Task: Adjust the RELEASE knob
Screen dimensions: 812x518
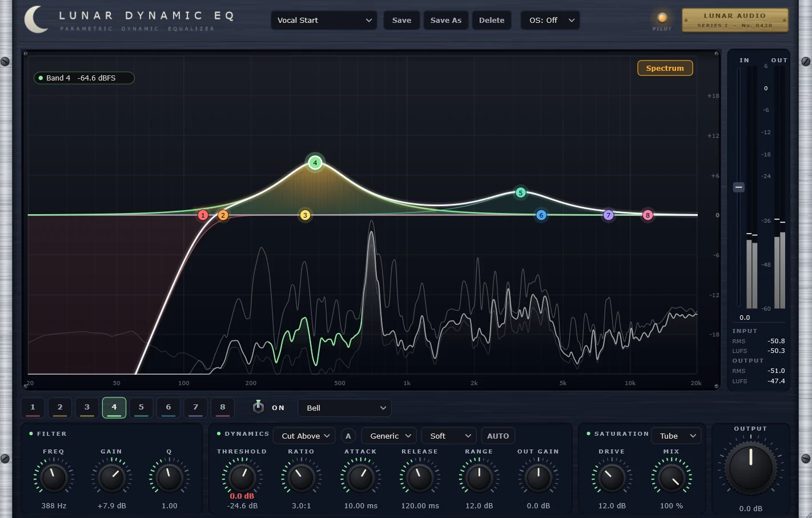Action: click(420, 478)
